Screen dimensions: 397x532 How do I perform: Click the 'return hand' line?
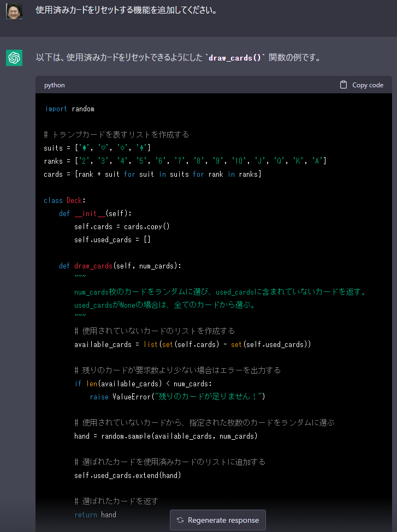pyautogui.click(x=95, y=515)
